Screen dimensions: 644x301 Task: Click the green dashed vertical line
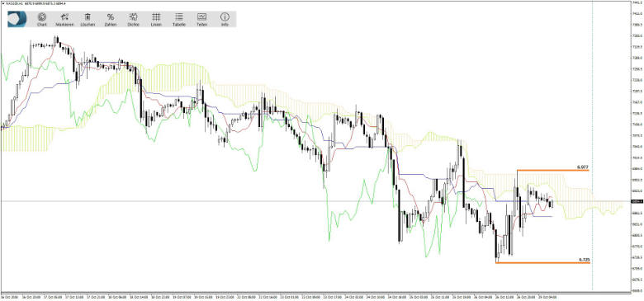(592, 146)
